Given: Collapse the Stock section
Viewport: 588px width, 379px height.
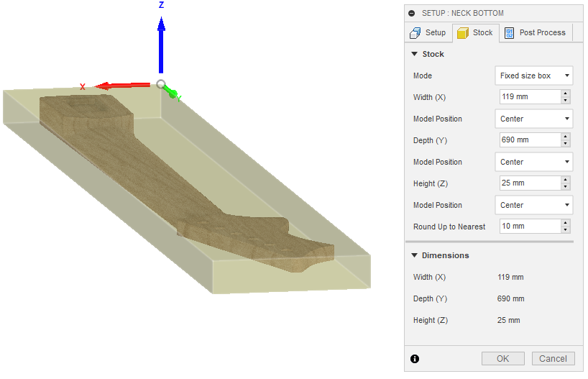Looking at the screenshot, I should pos(414,54).
